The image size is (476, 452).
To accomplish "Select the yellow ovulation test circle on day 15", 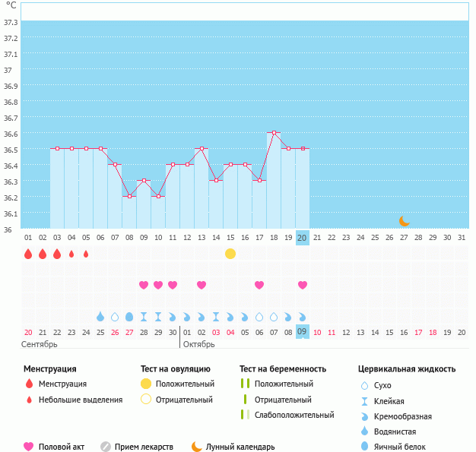I will pos(230,253).
